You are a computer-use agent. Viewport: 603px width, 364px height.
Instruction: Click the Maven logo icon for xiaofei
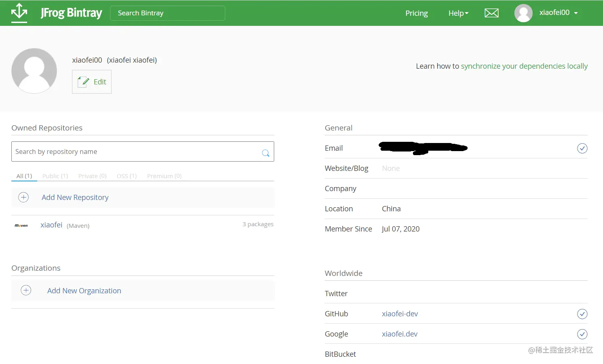pos(21,225)
